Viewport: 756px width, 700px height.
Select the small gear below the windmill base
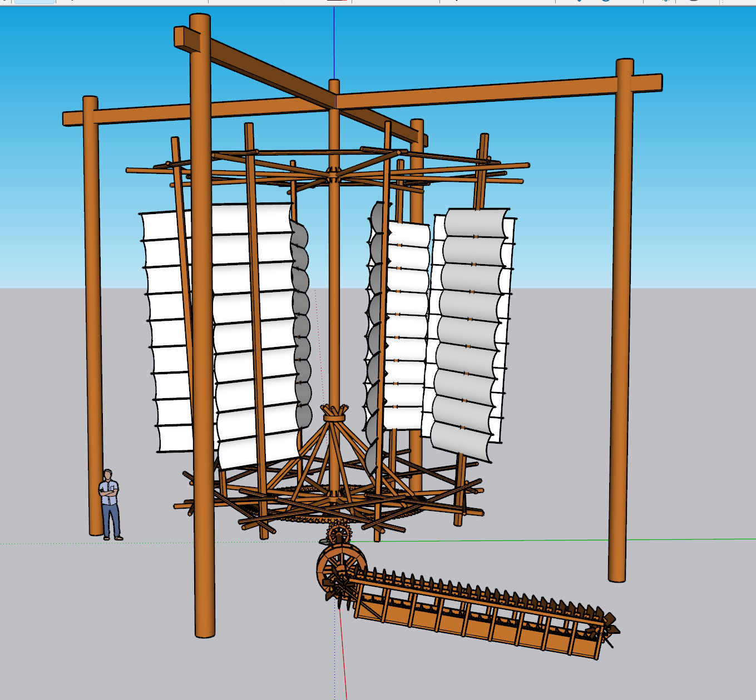[339, 535]
